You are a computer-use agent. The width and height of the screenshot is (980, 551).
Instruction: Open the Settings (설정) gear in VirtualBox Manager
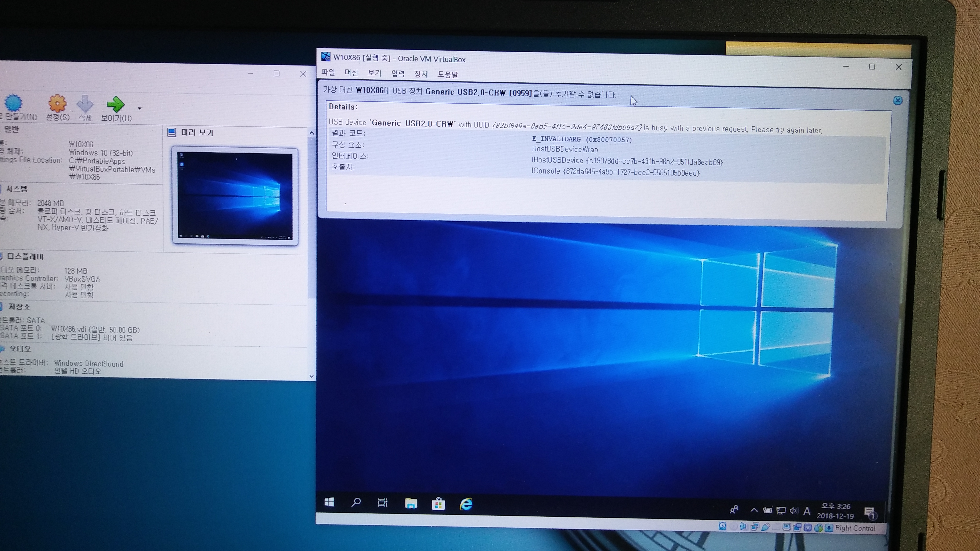coord(57,103)
